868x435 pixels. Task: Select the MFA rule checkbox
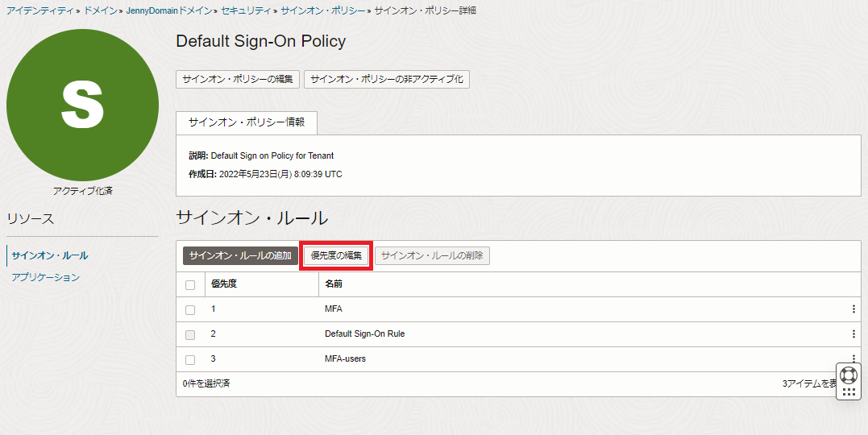(x=190, y=309)
